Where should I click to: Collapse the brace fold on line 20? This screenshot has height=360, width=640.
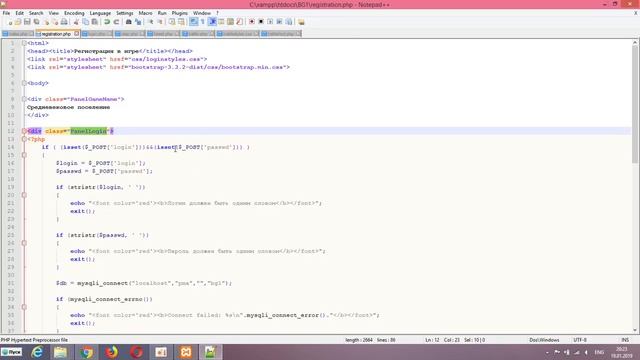[x=24, y=195]
